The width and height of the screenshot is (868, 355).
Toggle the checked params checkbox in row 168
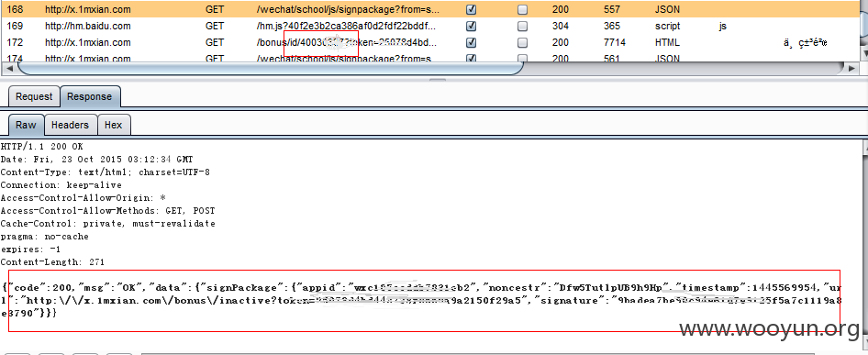pos(471,9)
